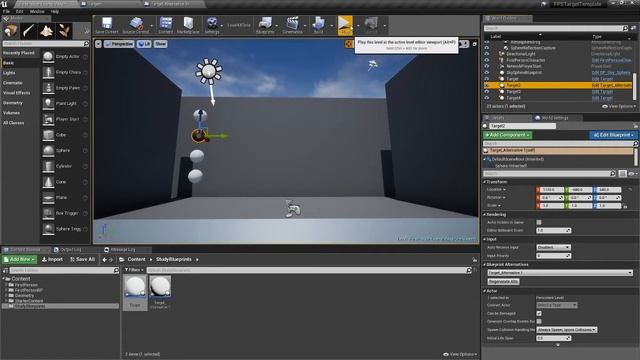Click the Cube placement item
The height and width of the screenshot is (360, 640).
pyautogui.click(x=65, y=135)
